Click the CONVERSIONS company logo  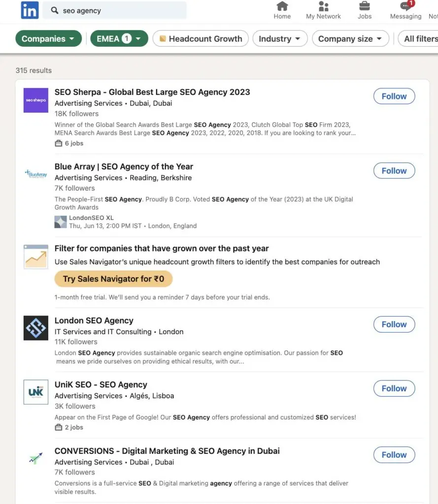coord(36,458)
